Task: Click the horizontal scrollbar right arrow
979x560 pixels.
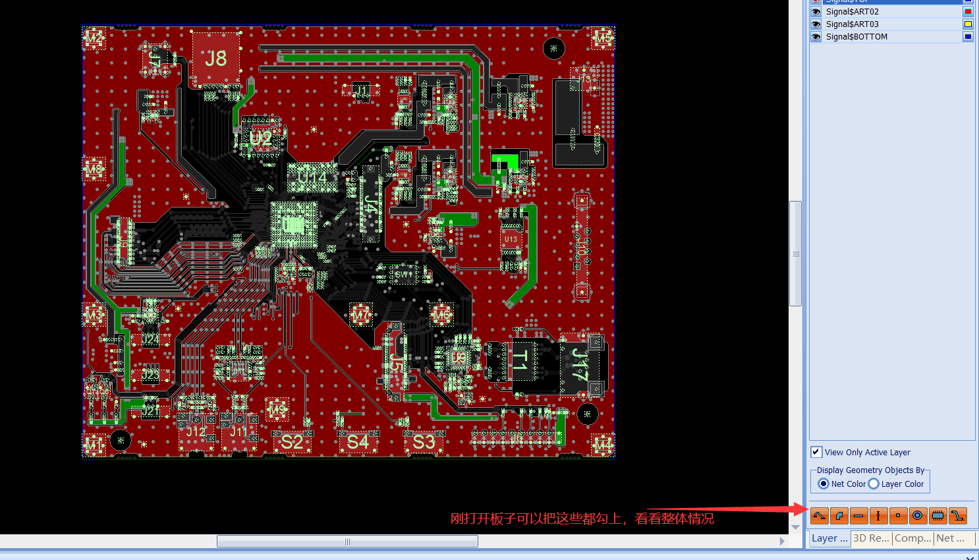Action: click(x=783, y=542)
